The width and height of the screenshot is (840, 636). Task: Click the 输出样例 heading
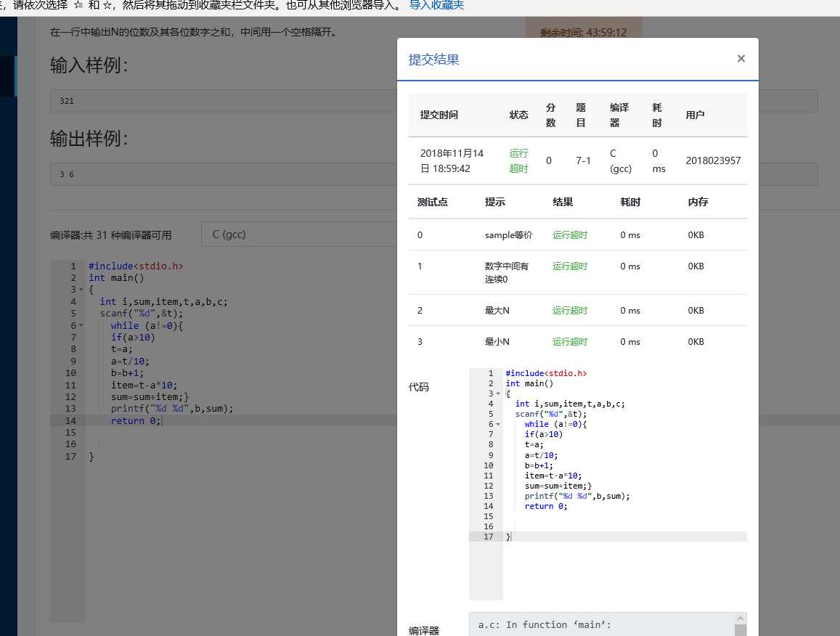click(89, 139)
